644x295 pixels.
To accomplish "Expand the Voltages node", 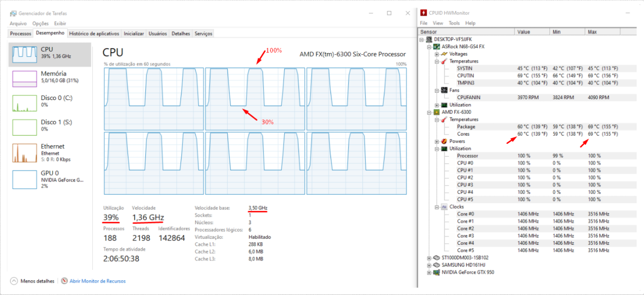I will (437, 54).
